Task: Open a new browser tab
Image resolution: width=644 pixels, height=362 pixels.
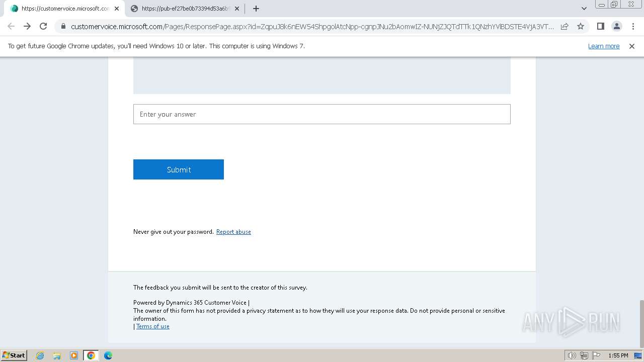Action: [x=256, y=9]
